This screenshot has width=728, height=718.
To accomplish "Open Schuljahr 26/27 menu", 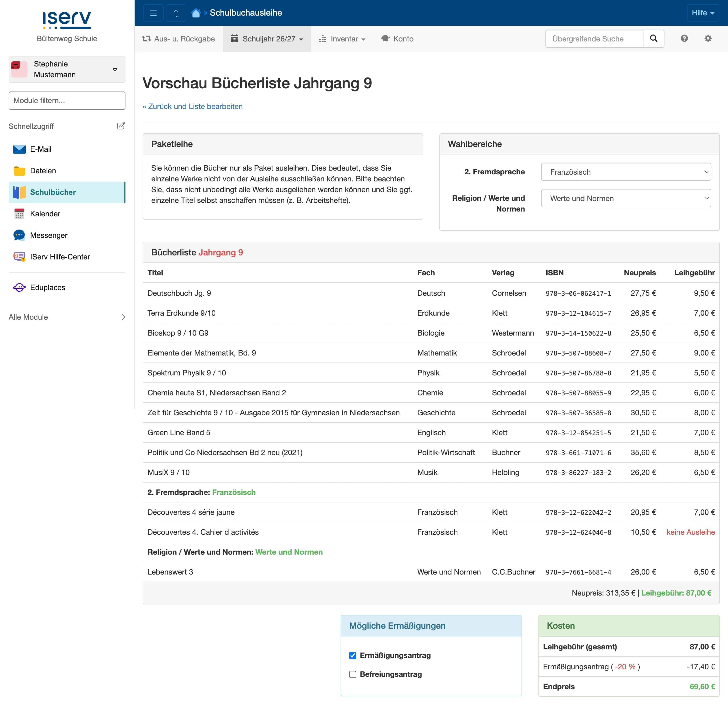I will coord(267,39).
